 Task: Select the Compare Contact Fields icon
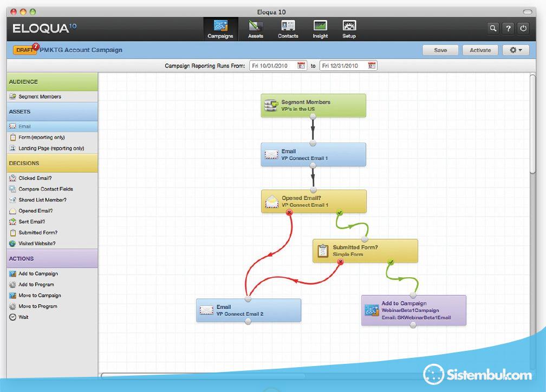[x=12, y=188]
